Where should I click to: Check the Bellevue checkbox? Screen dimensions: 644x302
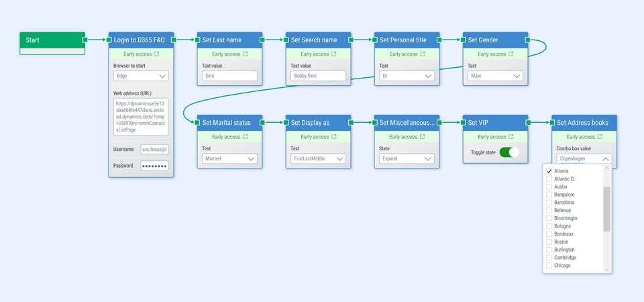click(x=549, y=210)
